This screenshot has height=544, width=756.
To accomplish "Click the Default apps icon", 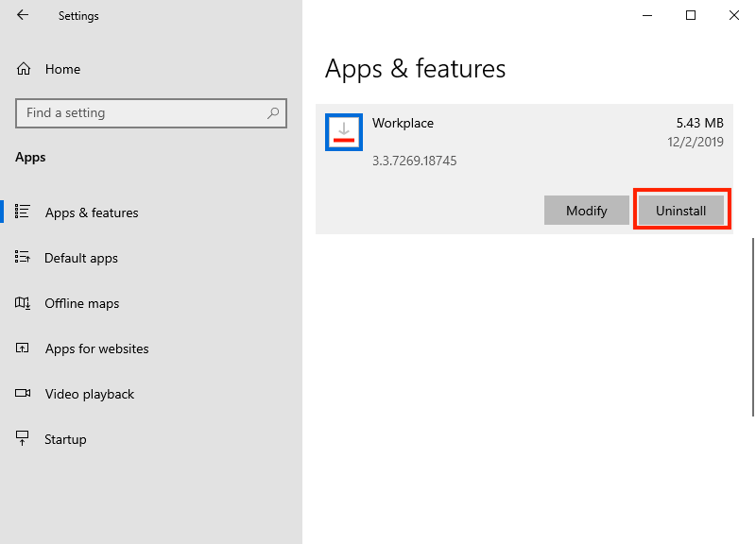I will point(23,257).
